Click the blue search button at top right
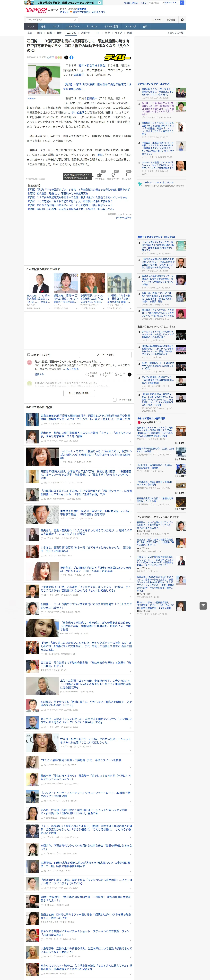210x980 pixels. point(182,3)
